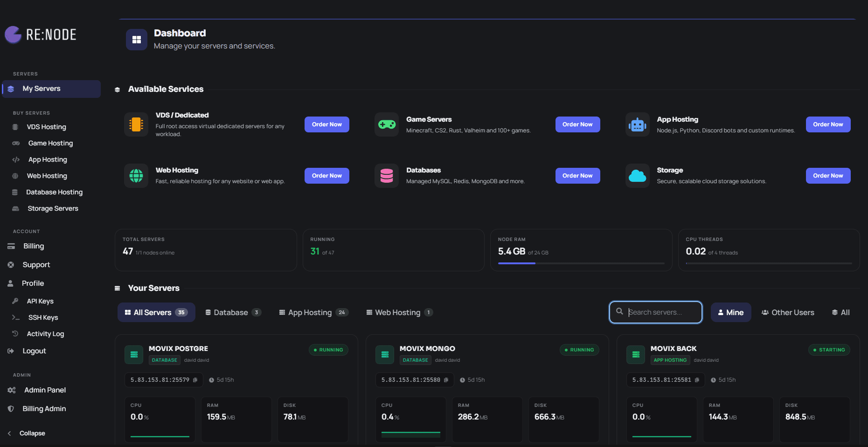Go to Game Hosting in sidebar

click(x=50, y=143)
